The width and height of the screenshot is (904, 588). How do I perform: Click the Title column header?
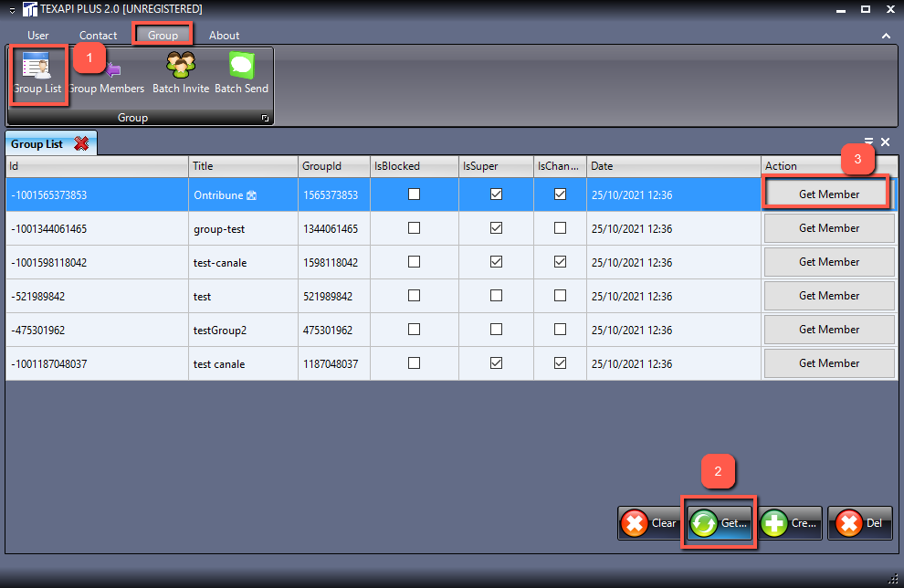coord(242,166)
